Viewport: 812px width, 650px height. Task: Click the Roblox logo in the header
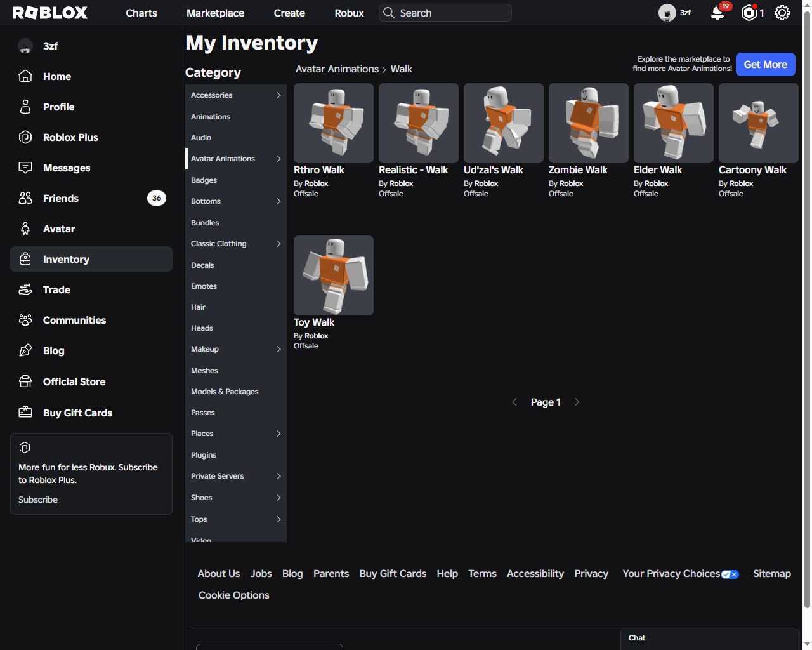[x=50, y=13]
